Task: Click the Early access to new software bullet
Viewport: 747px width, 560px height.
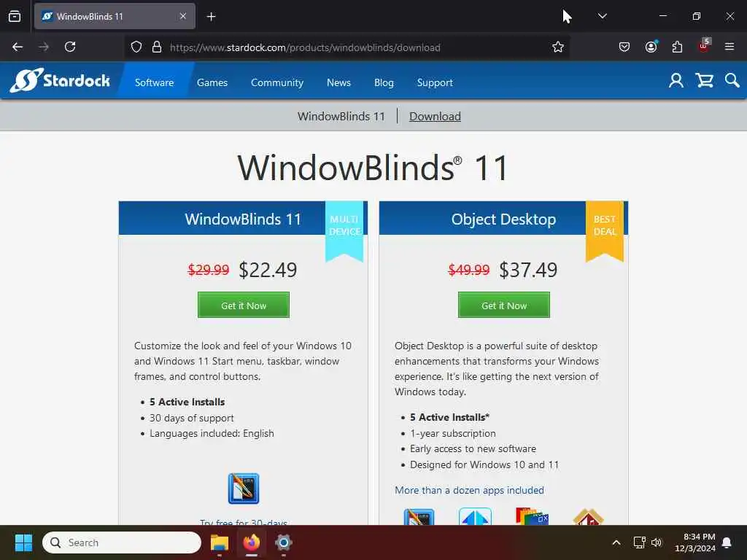Action: [x=473, y=448]
